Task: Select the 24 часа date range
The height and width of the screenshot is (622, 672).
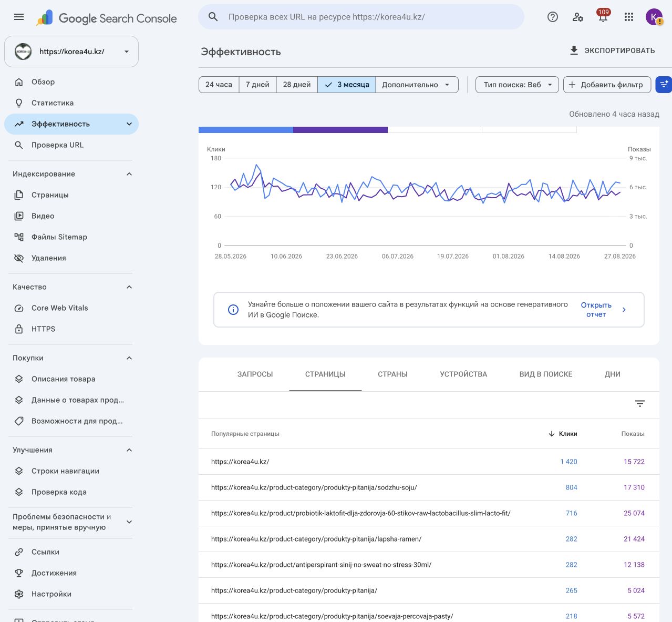Action: point(219,85)
